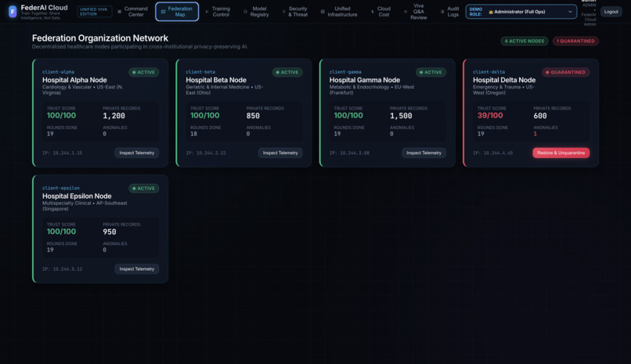Screen dimensions: 631x364
Task: Click the Hospital Delta Node title
Action: 504,80
